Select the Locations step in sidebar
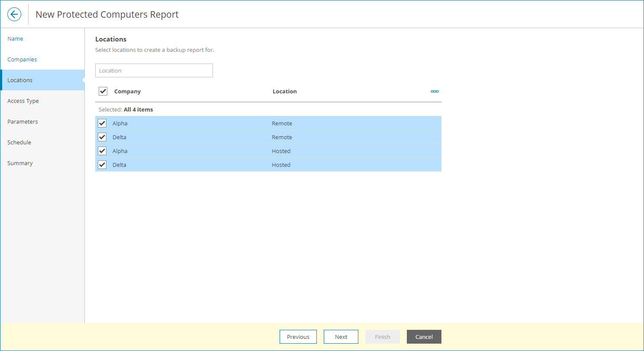Viewport: 644px width, 351px height. pyautogui.click(x=42, y=80)
